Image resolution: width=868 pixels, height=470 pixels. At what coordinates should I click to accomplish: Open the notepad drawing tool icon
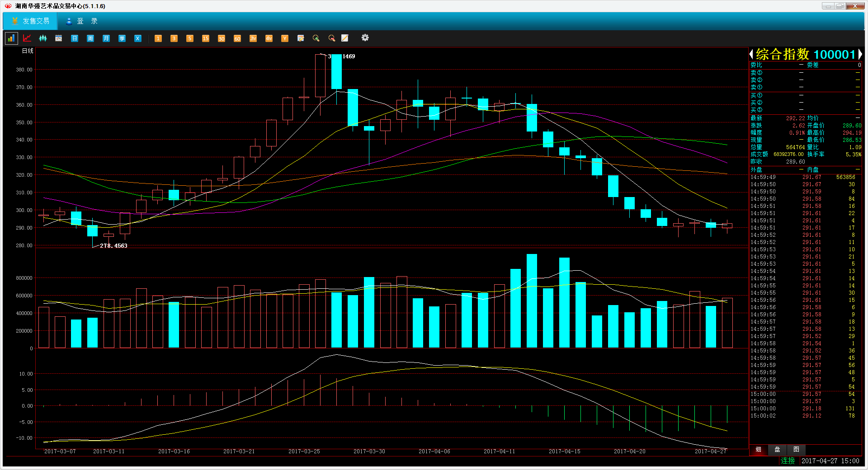[x=345, y=38]
